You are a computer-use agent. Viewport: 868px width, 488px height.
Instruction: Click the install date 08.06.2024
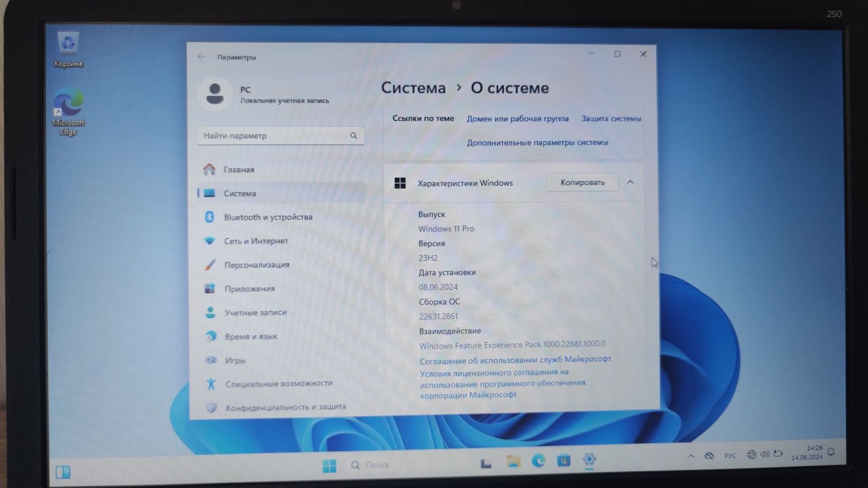tap(438, 287)
